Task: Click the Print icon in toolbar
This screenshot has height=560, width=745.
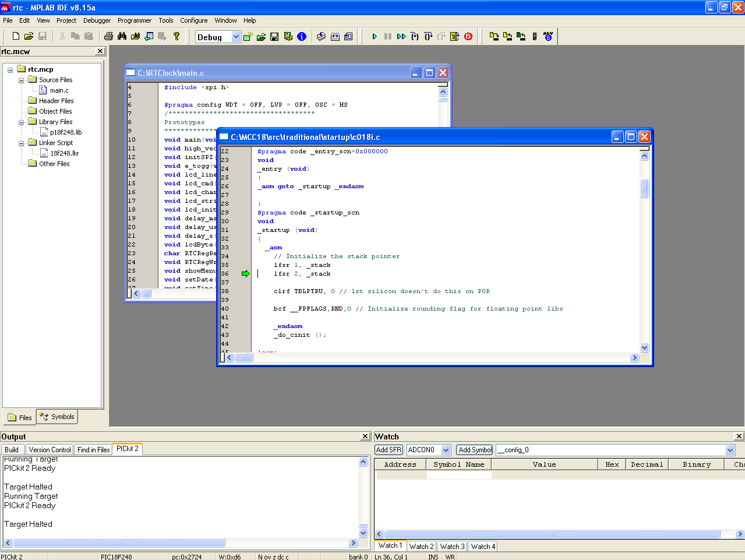Action: [x=108, y=36]
